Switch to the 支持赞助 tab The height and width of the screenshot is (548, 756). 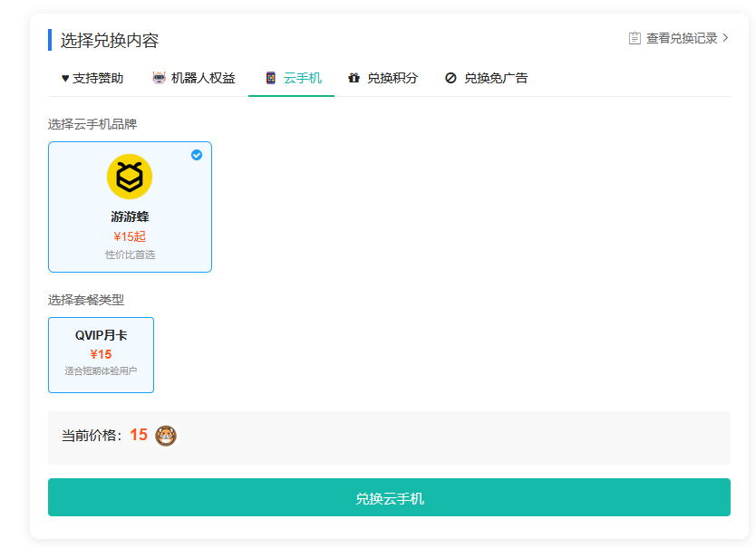point(98,78)
